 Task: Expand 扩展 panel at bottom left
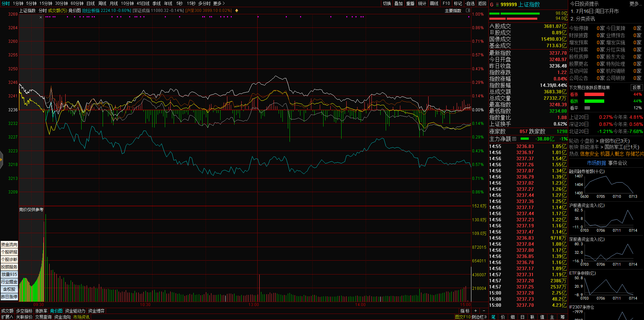tap(7, 317)
